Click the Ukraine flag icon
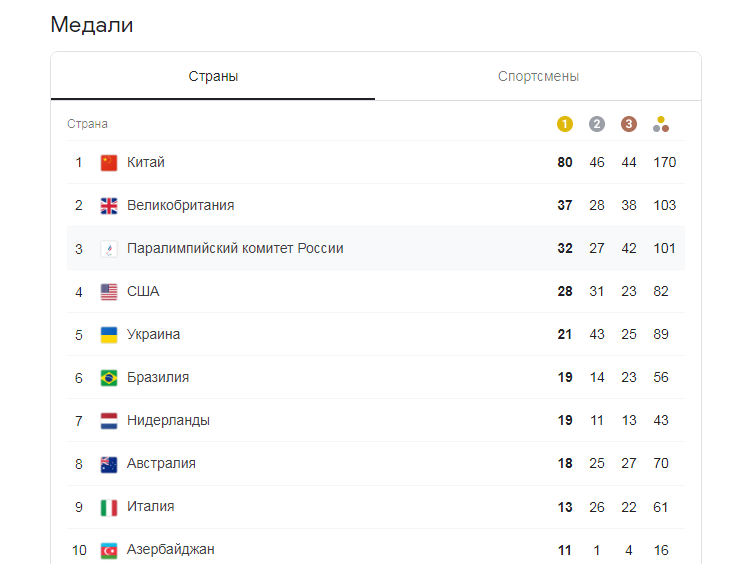Viewport: 750px width, 564px height. (x=109, y=335)
